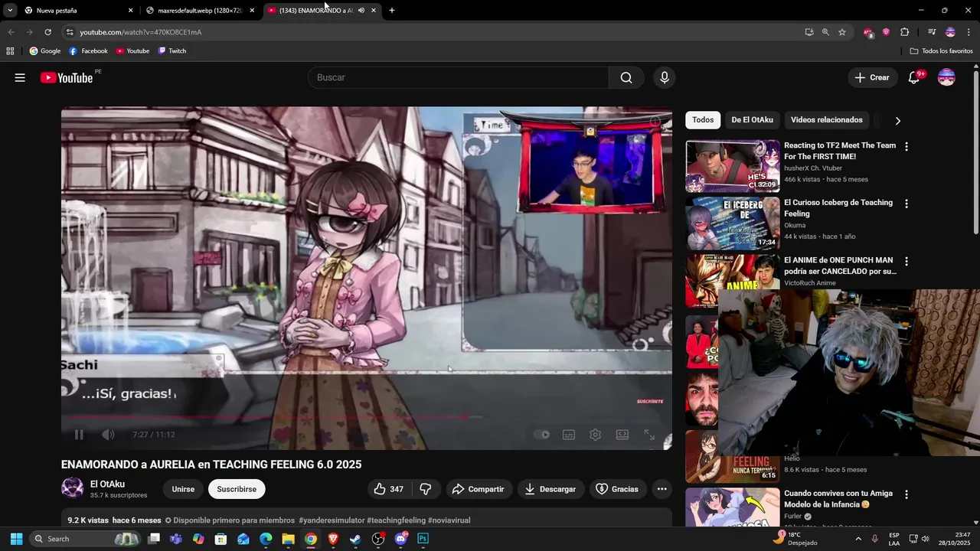980x551 pixels.
Task: Like the video with 347 likes
Action: (x=389, y=489)
